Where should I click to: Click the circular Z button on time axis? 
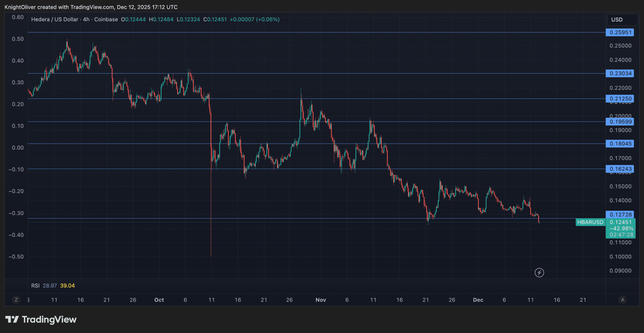(16, 300)
